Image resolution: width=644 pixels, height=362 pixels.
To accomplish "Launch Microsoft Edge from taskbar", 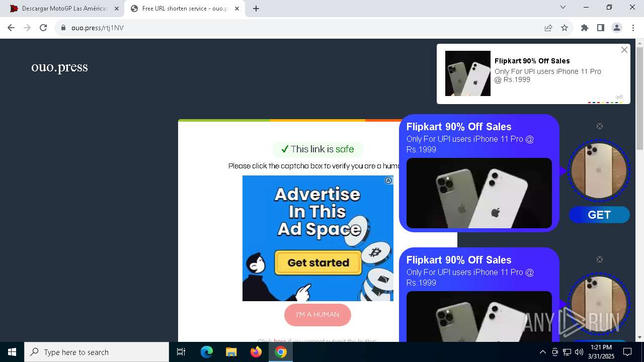I will (x=207, y=352).
